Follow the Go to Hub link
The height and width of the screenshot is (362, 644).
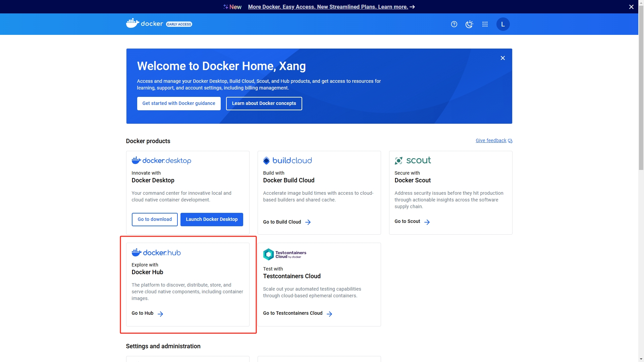(143, 313)
